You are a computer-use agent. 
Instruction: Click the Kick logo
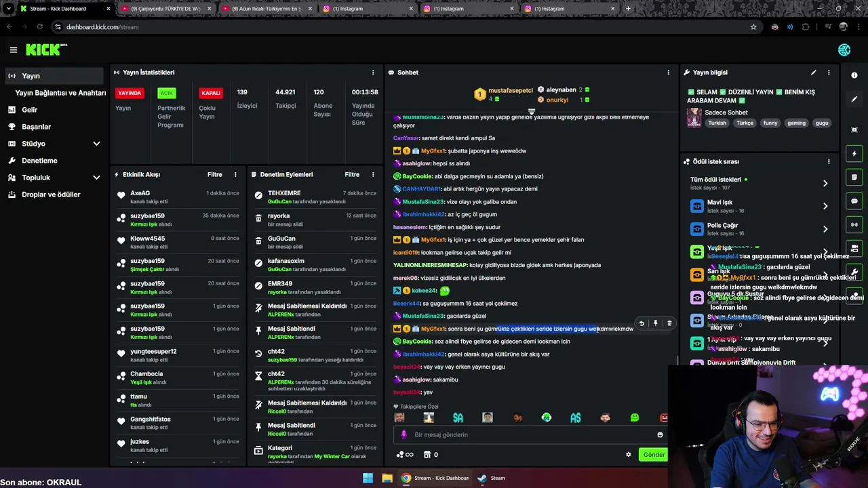[46, 49]
